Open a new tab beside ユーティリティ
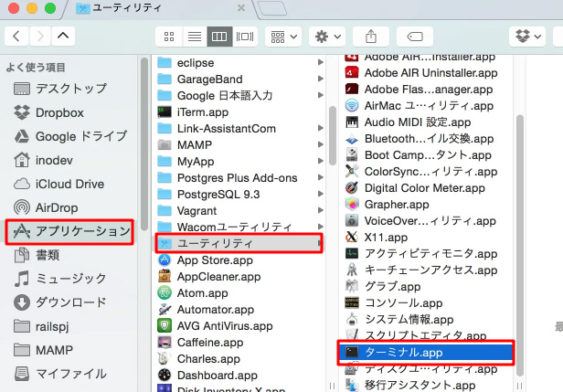 [272, 8]
